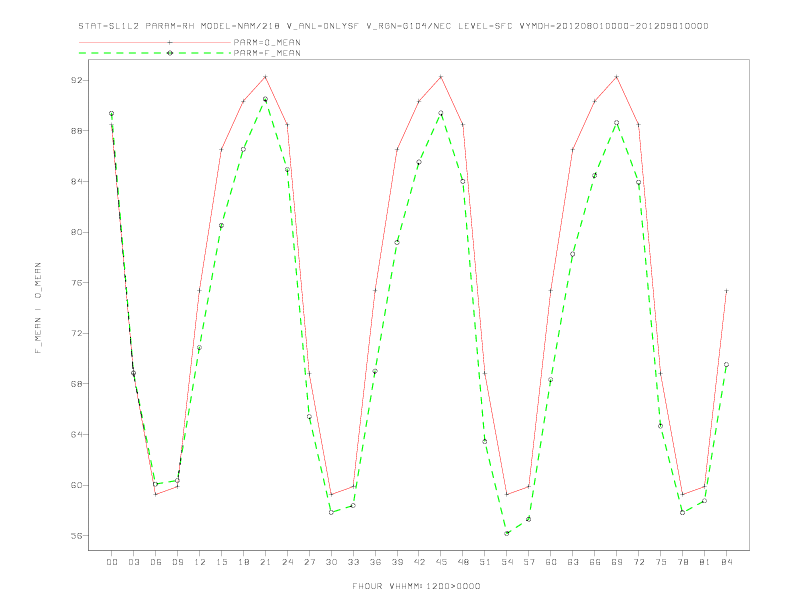Screen dimensions: 792x612
Task: Click the F_MEAN circle data point at hour 84
Action: tap(726, 365)
